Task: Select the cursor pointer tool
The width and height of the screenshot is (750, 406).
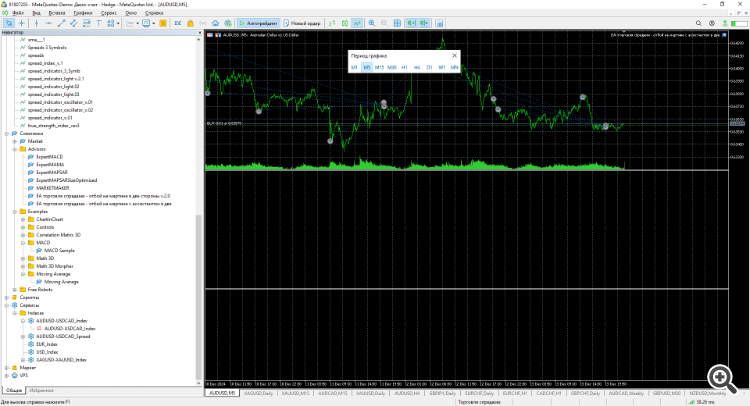Action: tap(9, 23)
